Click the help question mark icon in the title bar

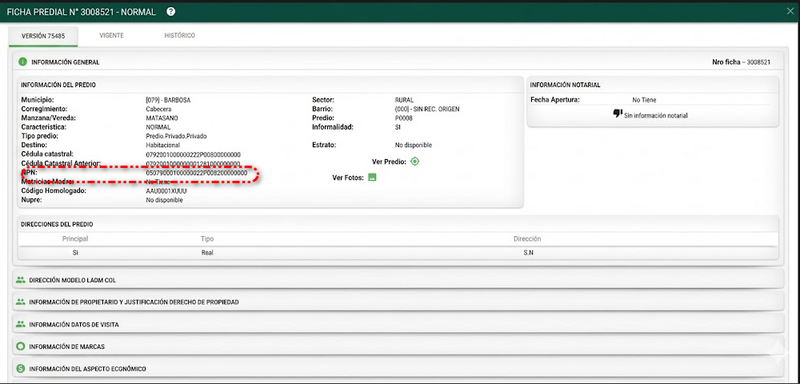pos(171,12)
